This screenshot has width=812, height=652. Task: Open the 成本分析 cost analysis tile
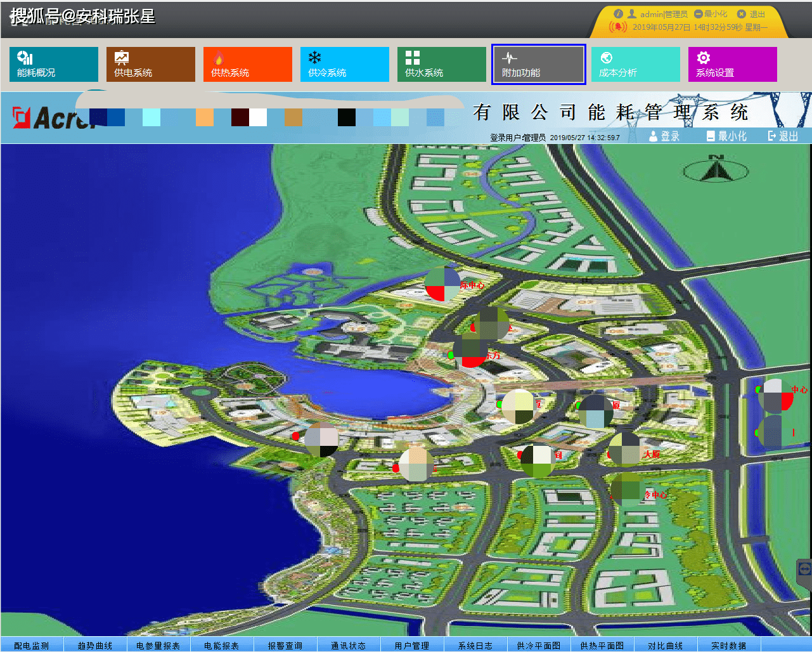(636, 64)
